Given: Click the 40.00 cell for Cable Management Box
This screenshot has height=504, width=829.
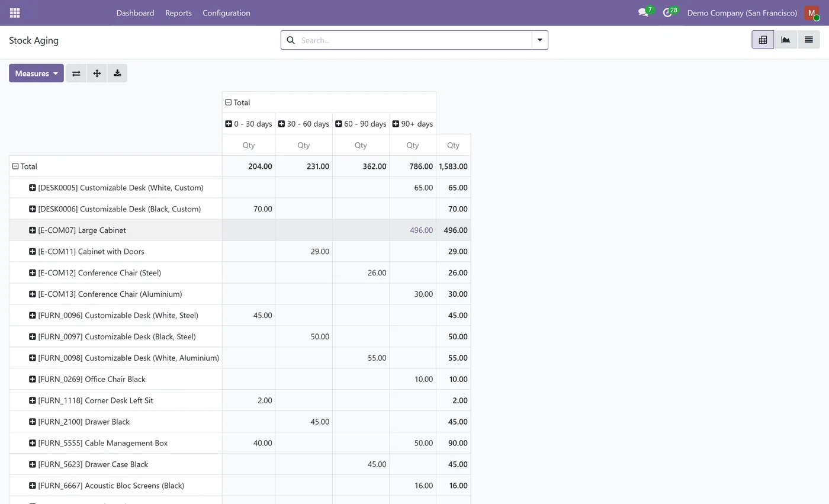Looking at the screenshot, I should pos(249,444).
